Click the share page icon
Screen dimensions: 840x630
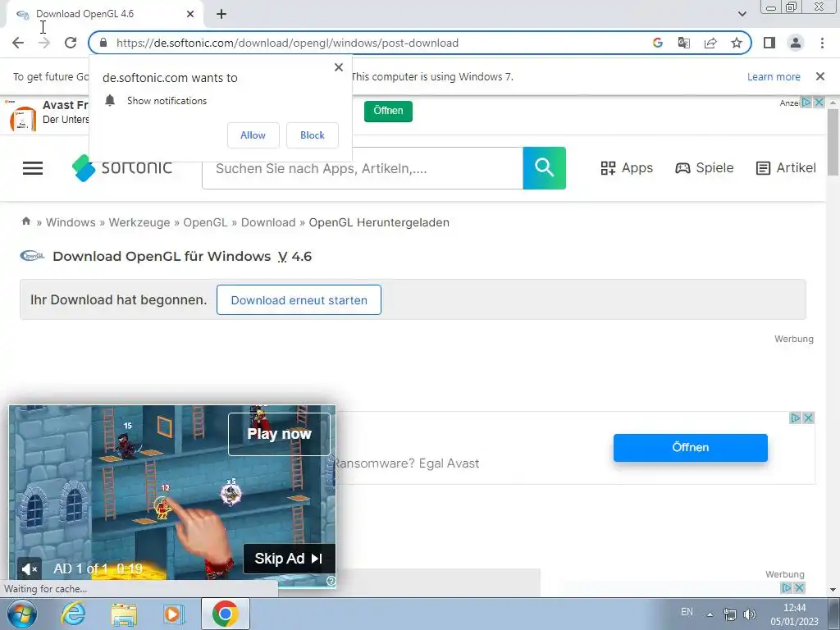(710, 43)
